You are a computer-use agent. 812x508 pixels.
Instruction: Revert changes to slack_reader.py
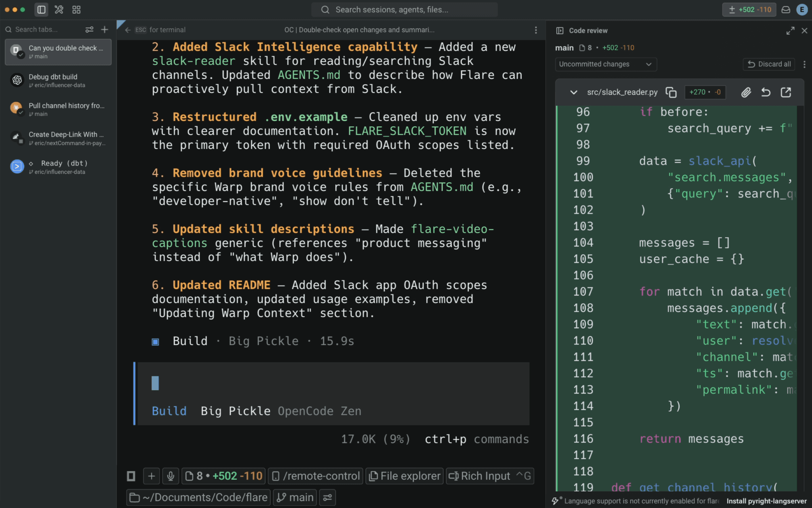tap(766, 92)
